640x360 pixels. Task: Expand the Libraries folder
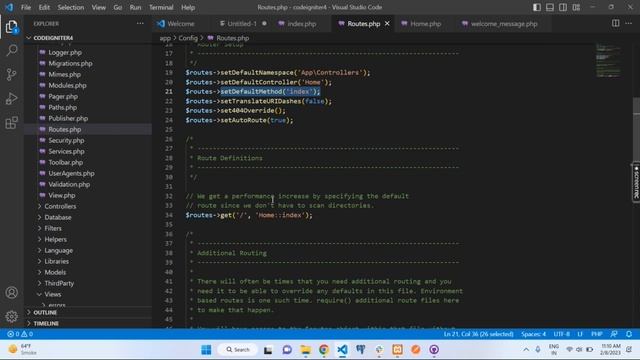(56, 262)
